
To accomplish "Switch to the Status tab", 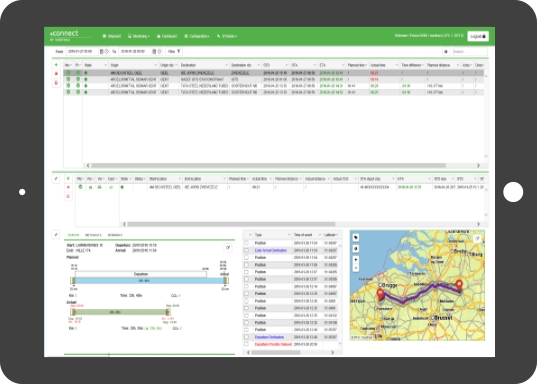I will [x=73, y=235].
